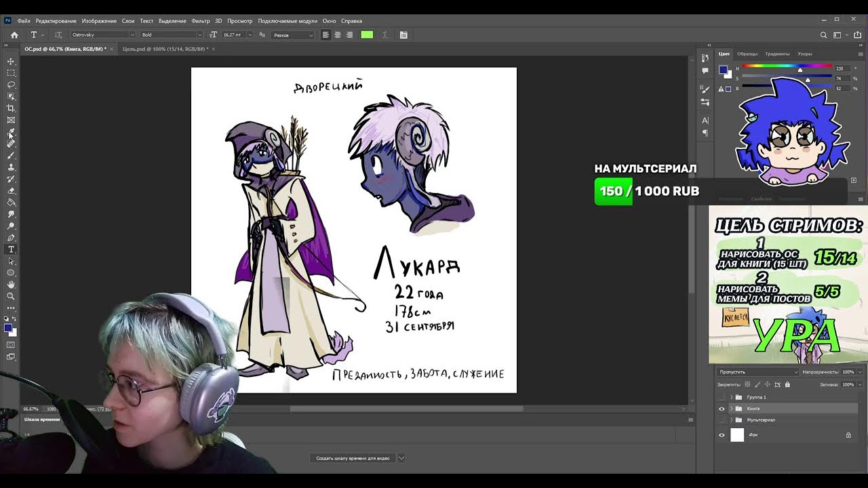Hide the Фон layer
This screenshot has height=488, width=868.
(x=722, y=435)
